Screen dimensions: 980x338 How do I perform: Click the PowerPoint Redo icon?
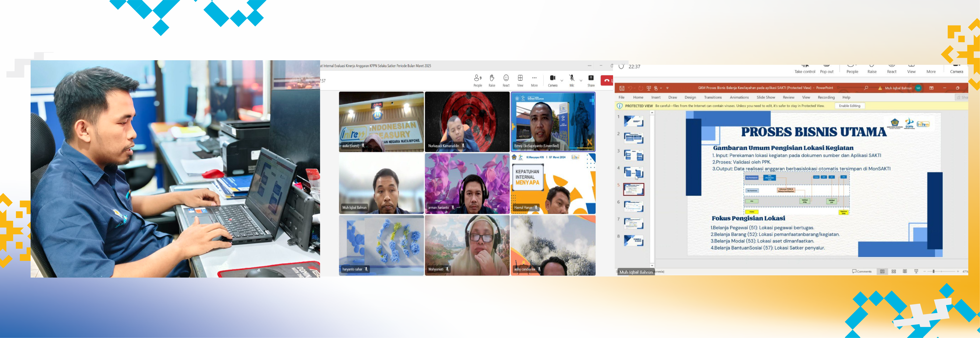coord(641,88)
